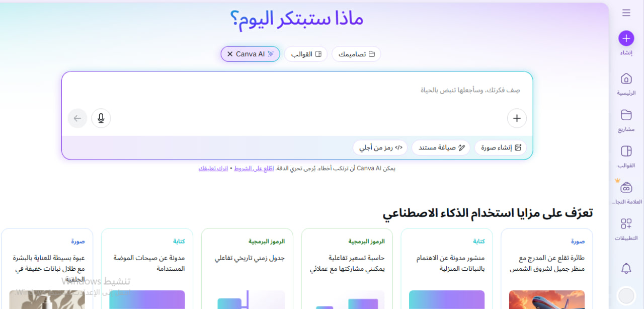This screenshot has height=309, width=644.
Task: Click the microphone voice input button
Action: pos(101,118)
